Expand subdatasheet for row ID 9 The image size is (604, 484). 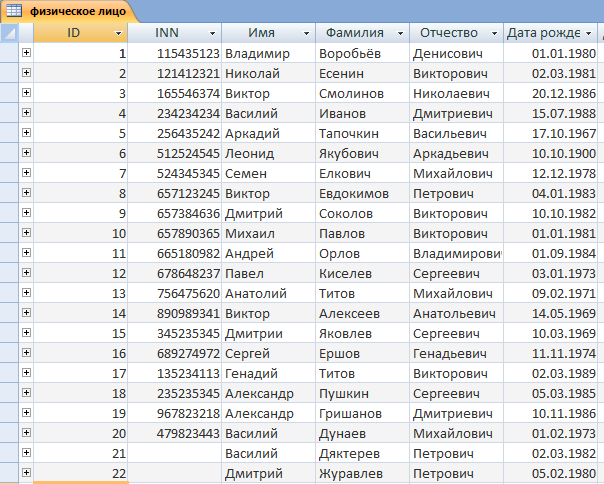(x=26, y=212)
